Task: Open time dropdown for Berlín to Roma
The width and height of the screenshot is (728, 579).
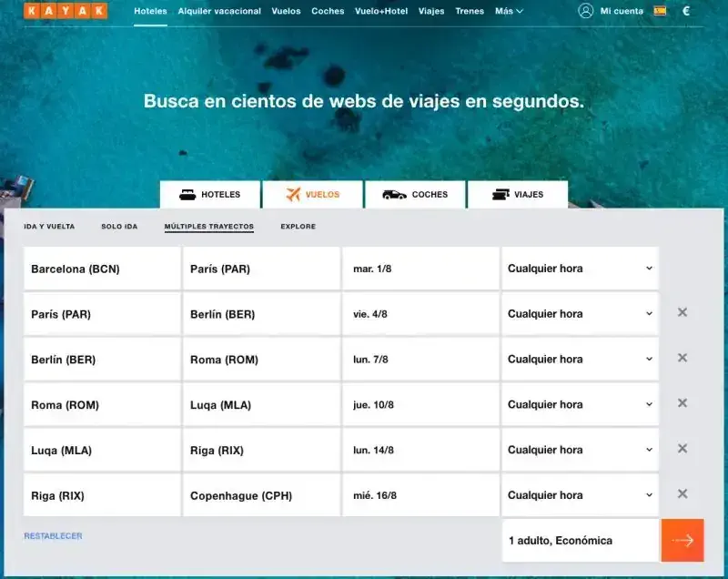Action: pos(580,360)
